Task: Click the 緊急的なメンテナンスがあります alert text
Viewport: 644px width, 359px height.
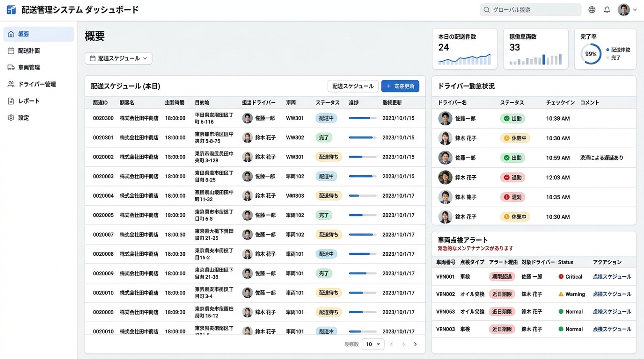Action: (476, 248)
